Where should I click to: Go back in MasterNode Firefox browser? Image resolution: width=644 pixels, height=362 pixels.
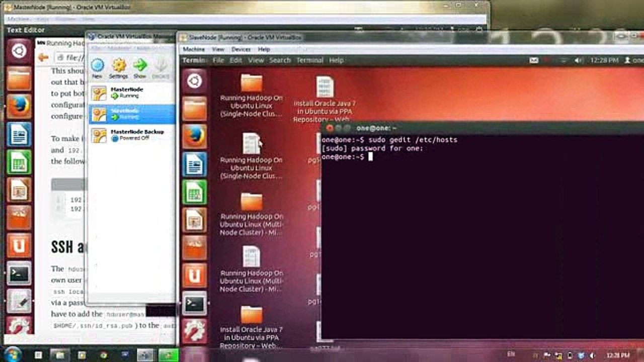tap(43, 58)
